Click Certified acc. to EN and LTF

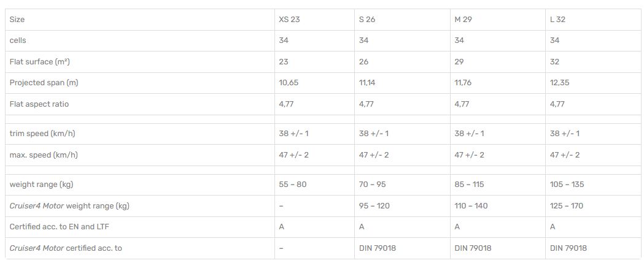[59, 227]
